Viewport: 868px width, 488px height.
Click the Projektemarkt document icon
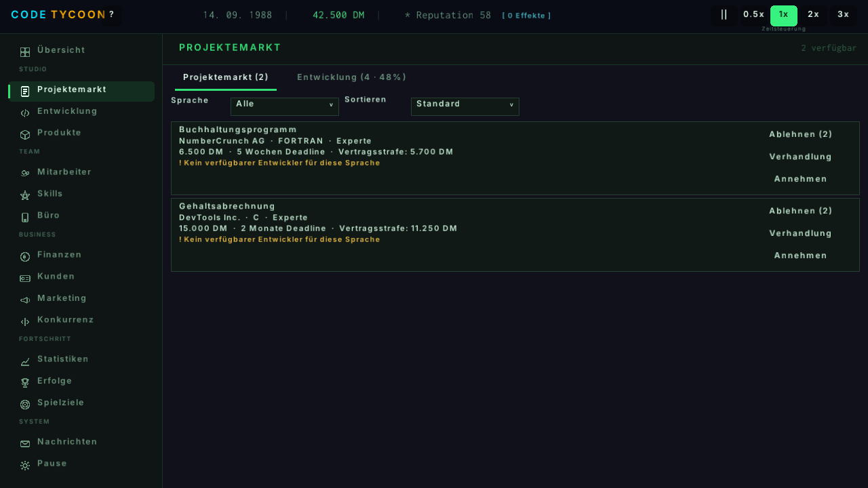(x=25, y=91)
